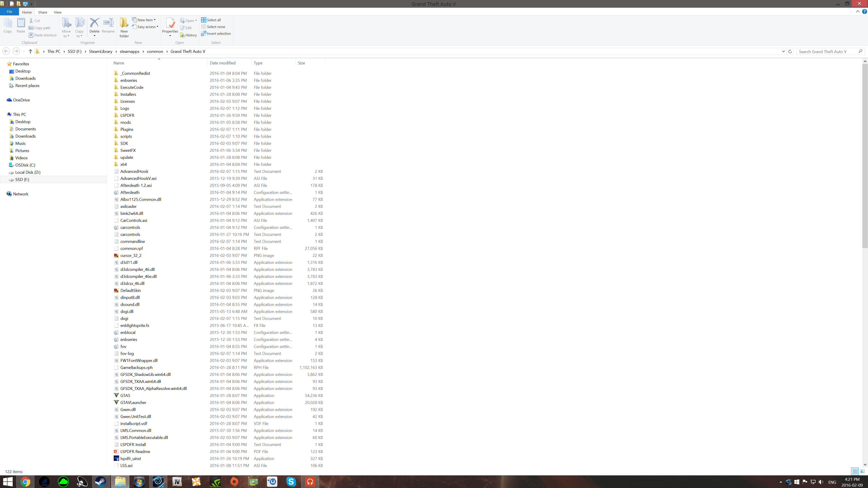Open the File menu tab
868x488 pixels.
(9, 12)
